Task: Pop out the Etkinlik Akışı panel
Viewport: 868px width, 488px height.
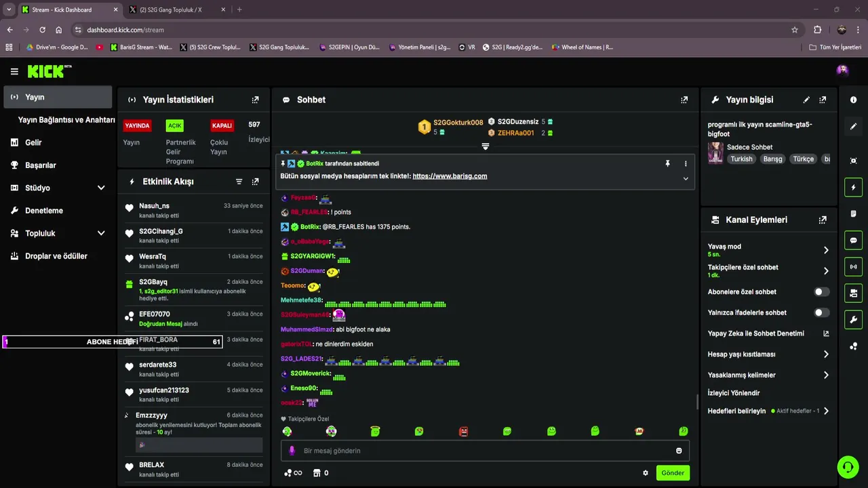Action: (x=255, y=182)
